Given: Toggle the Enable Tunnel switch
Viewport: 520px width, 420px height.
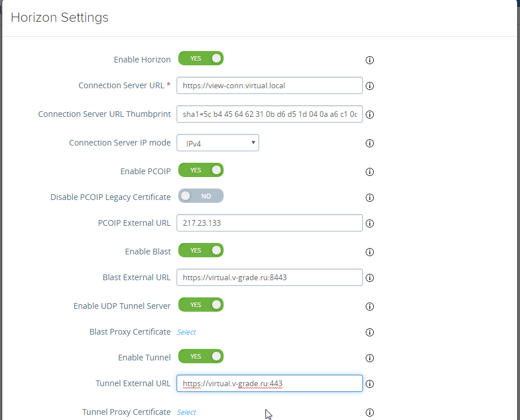Looking at the screenshot, I should (201, 356).
